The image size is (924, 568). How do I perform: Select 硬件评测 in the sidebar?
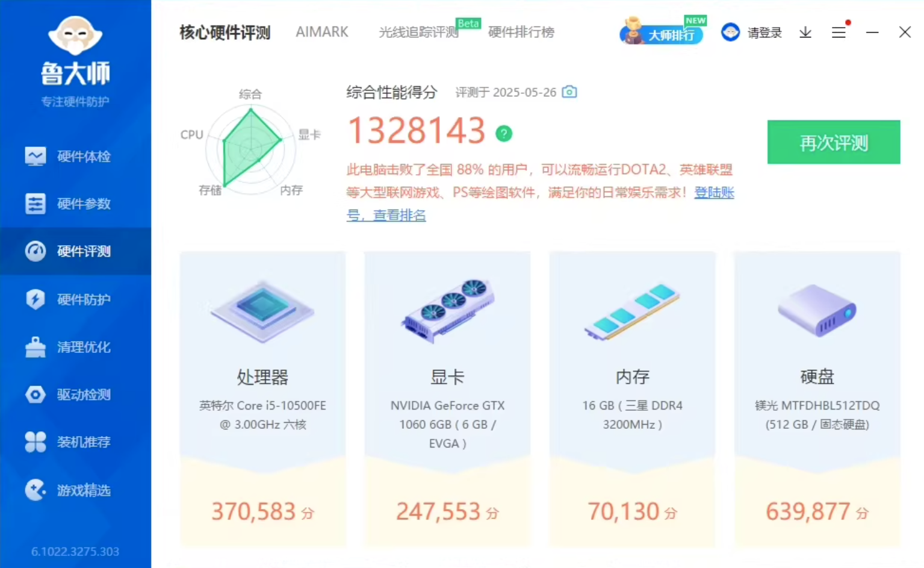click(x=75, y=251)
